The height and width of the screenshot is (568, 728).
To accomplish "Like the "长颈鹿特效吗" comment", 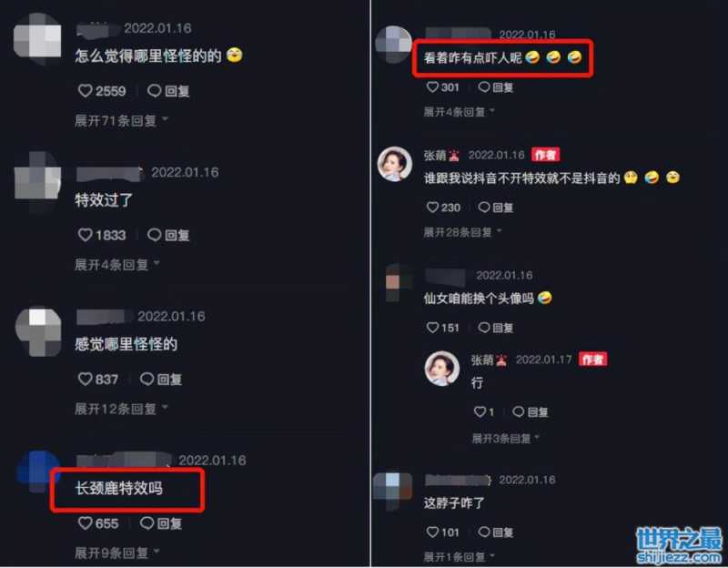I will pos(85,523).
